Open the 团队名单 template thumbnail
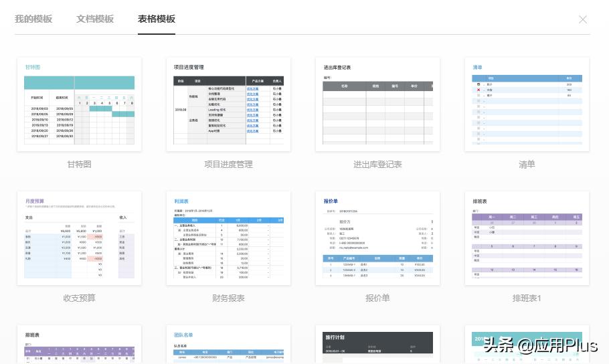 228,344
